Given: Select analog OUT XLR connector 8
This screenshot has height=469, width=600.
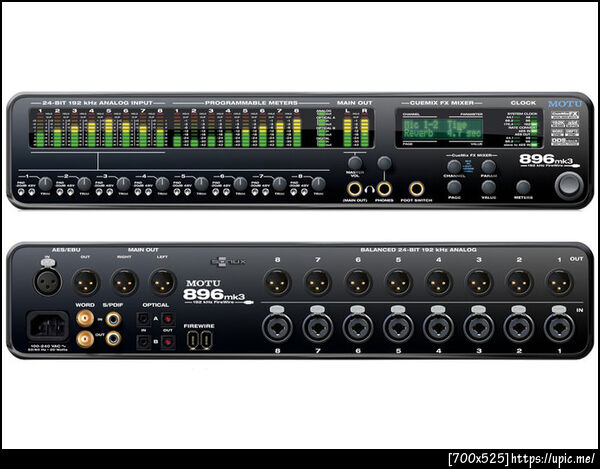Looking at the screenshot, I should pos(277,282).
